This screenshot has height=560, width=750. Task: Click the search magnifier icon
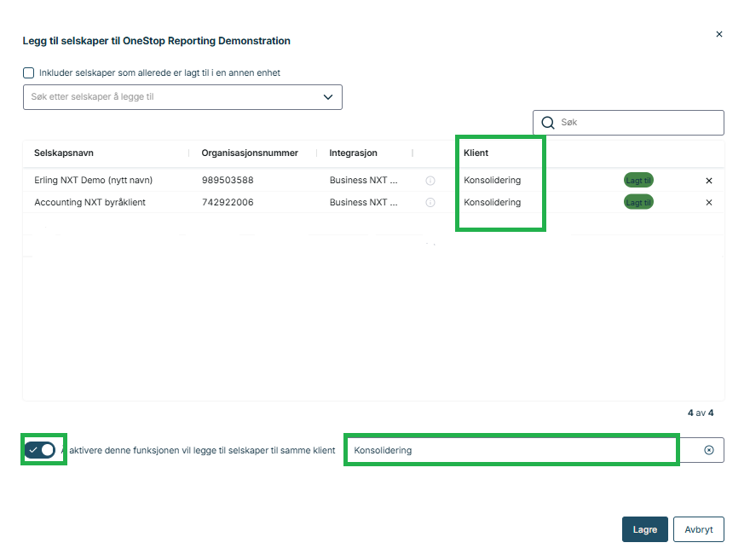point(548,123)
